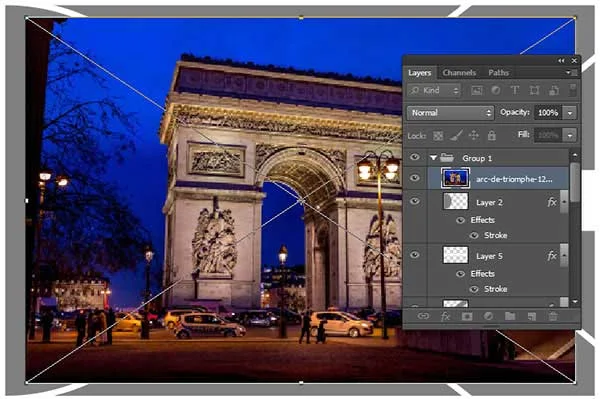Lock layer position
Image resolution: width=600 pixels, height=399 pixels.
(x=474, y=135)
